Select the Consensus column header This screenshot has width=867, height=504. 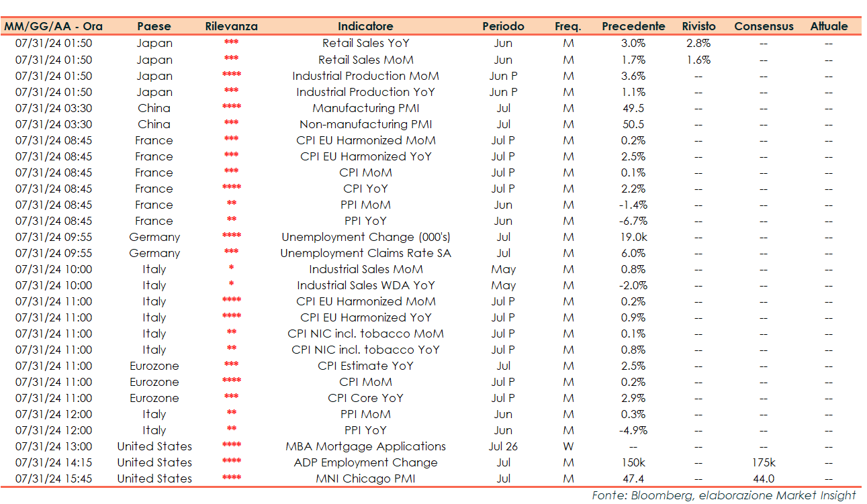click(764, 27)
